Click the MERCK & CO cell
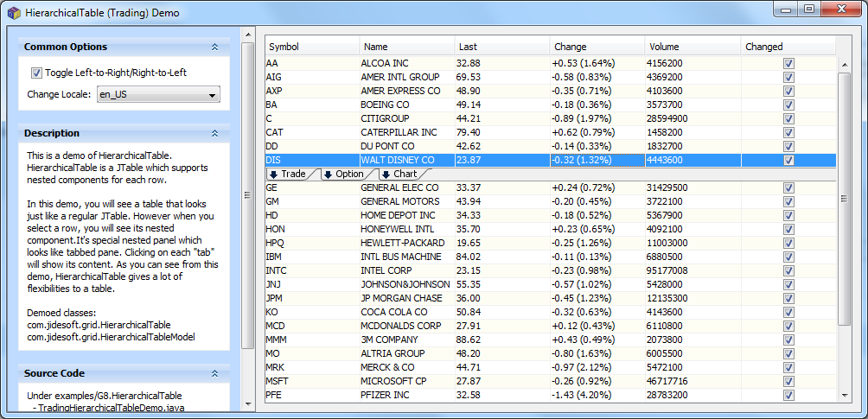 pos(407,367)
